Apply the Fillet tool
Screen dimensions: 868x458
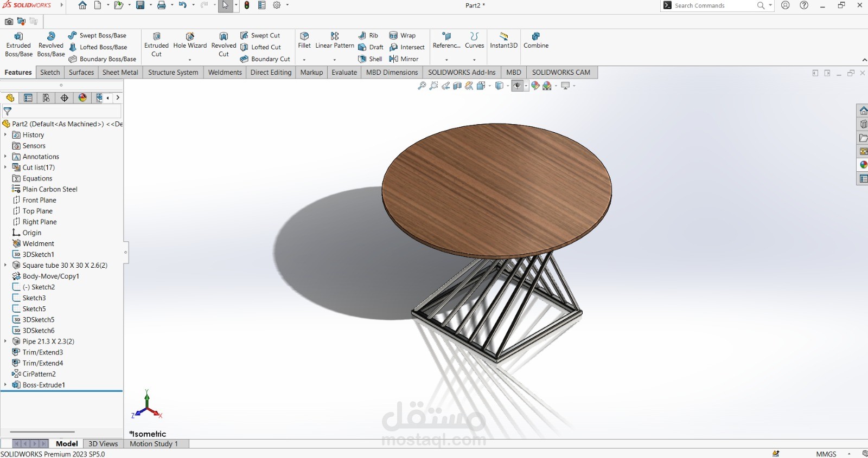click(304, 40)
